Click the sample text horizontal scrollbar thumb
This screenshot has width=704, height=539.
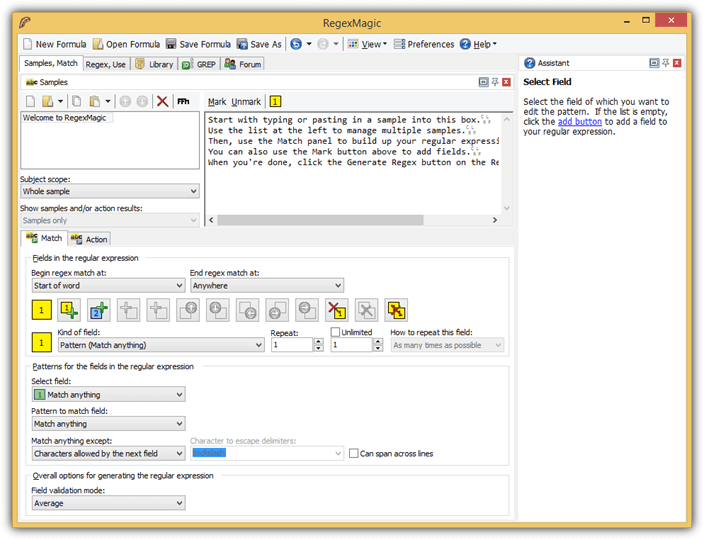coord(320,220)
